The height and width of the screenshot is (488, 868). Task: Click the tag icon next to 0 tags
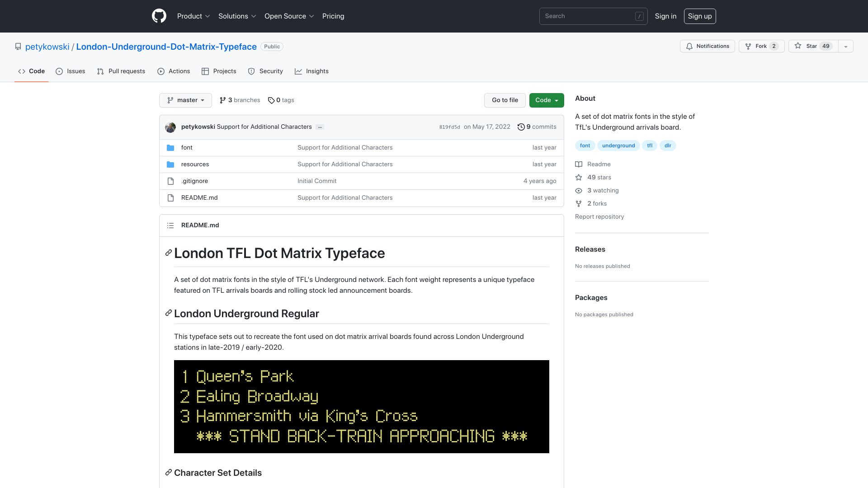271,100
